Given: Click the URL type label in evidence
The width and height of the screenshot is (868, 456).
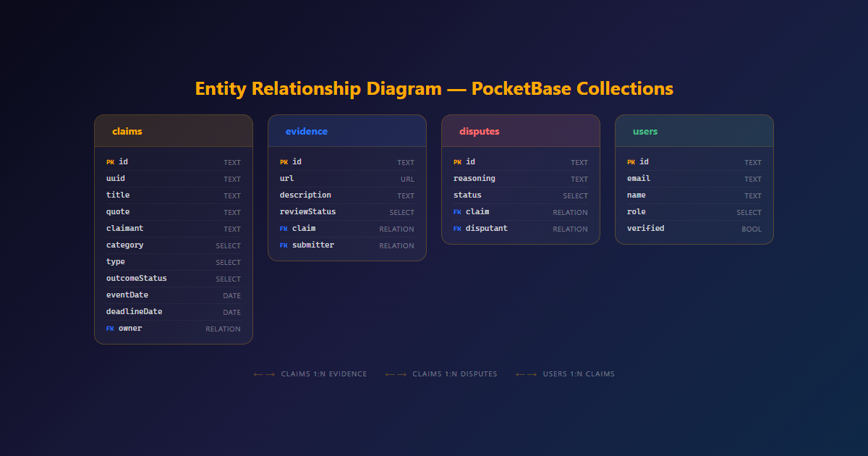Looking at the screenshot, I should pyautogui.click(x=407, y=180).
